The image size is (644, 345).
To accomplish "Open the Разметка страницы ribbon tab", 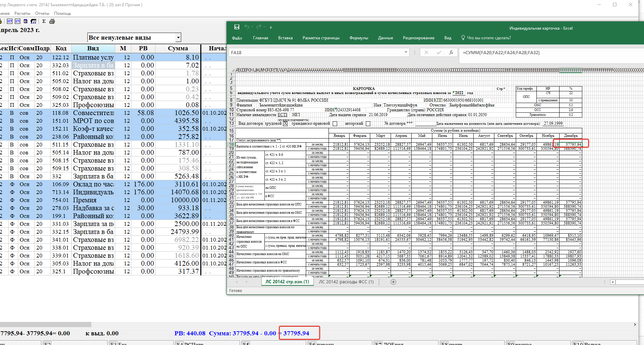I will (x=321, y=38).
